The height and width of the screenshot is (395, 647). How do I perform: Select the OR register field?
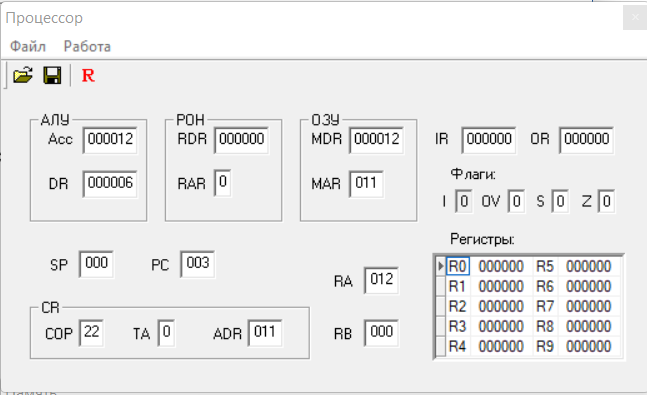(x=586, y=140)
